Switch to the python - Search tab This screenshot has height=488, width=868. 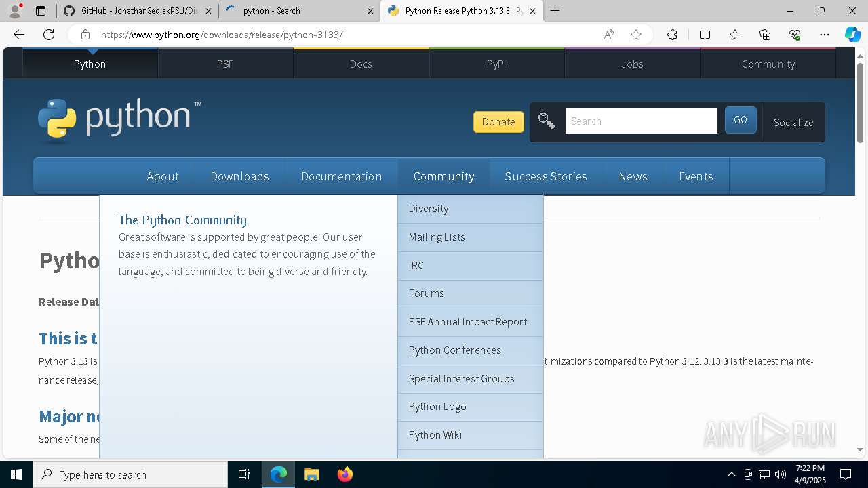click(299, 11)
